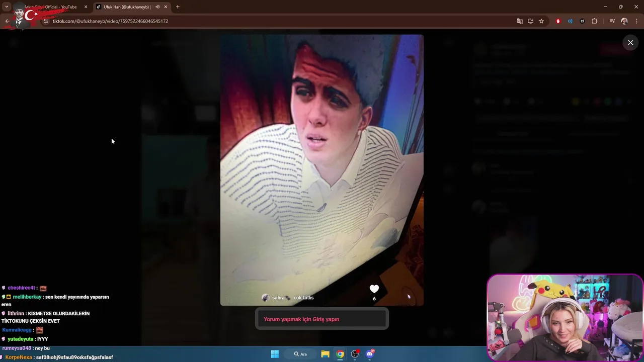
Task: Minimize the Chrome window
Action: click(605, 7)
